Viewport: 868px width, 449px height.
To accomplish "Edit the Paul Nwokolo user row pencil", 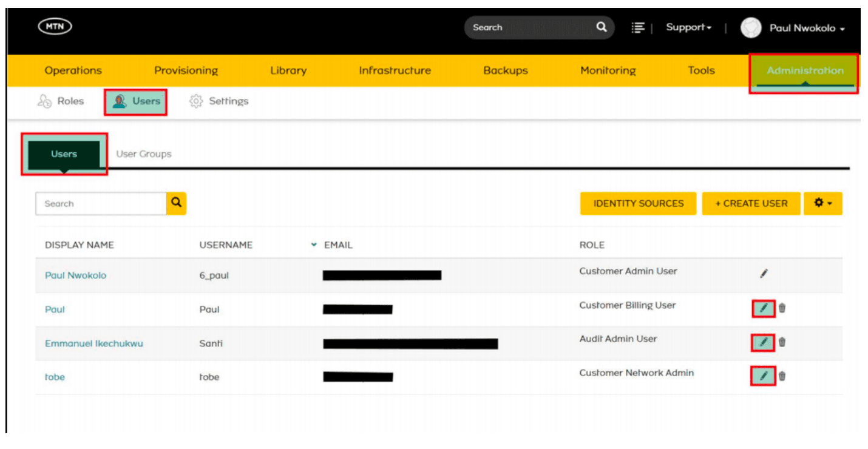I will (764, 274).
